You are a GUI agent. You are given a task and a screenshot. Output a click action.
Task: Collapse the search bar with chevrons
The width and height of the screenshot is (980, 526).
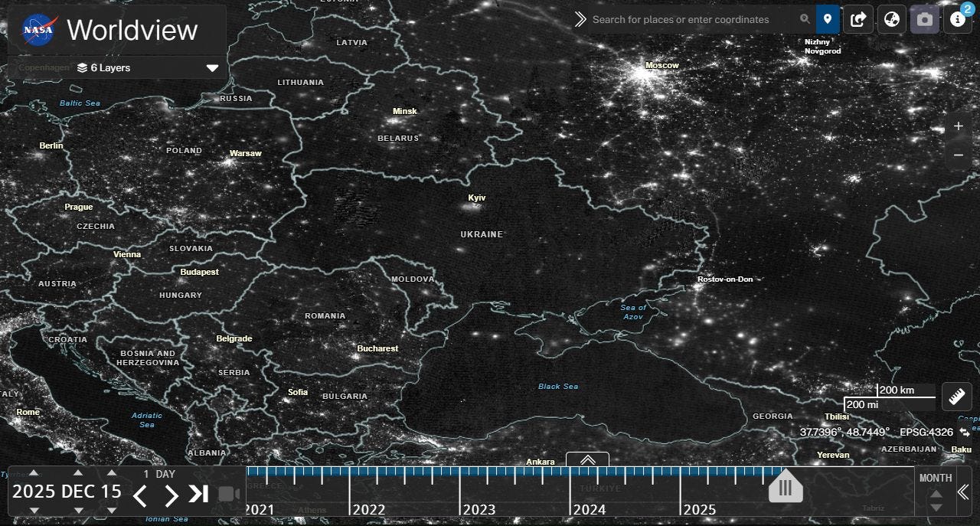pyautogui.click(x=580, y=19)
